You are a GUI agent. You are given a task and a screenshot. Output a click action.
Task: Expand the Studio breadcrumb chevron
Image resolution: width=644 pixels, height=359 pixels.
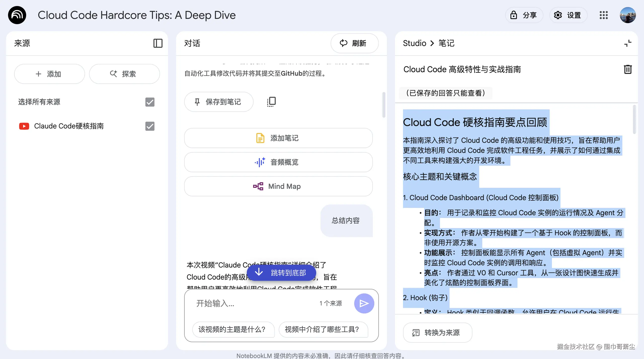click(x=432, y=43)
